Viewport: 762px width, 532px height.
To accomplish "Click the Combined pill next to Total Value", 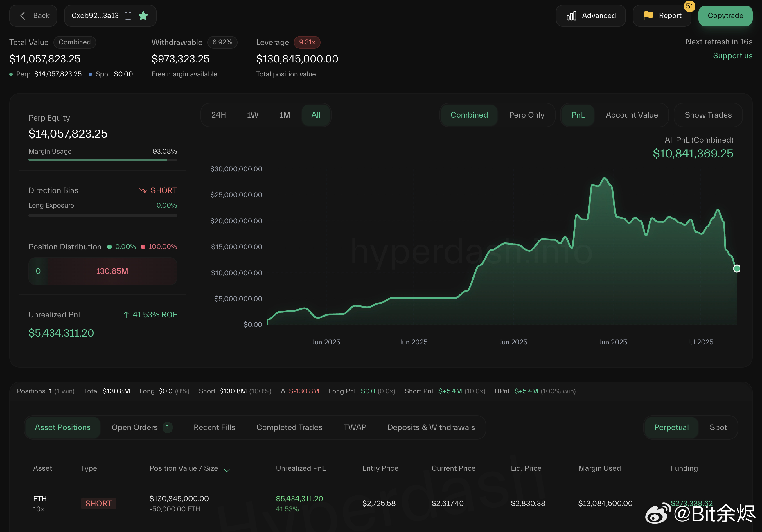I will click(75, 42).
